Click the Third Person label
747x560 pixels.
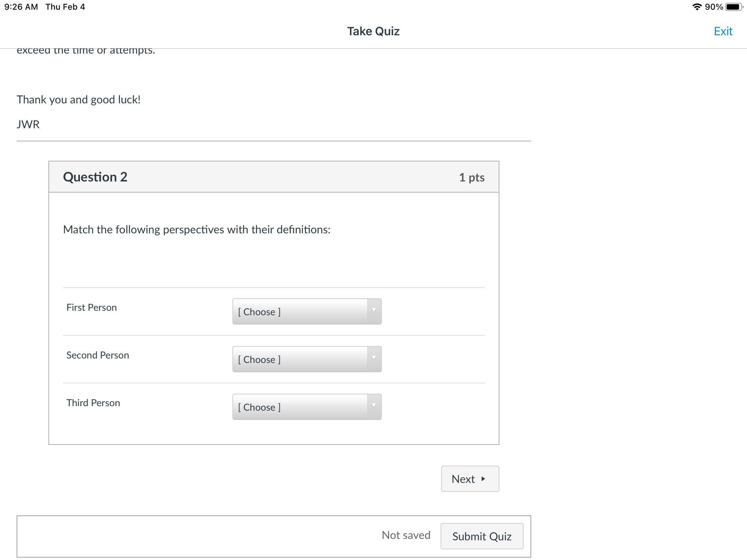93,403
